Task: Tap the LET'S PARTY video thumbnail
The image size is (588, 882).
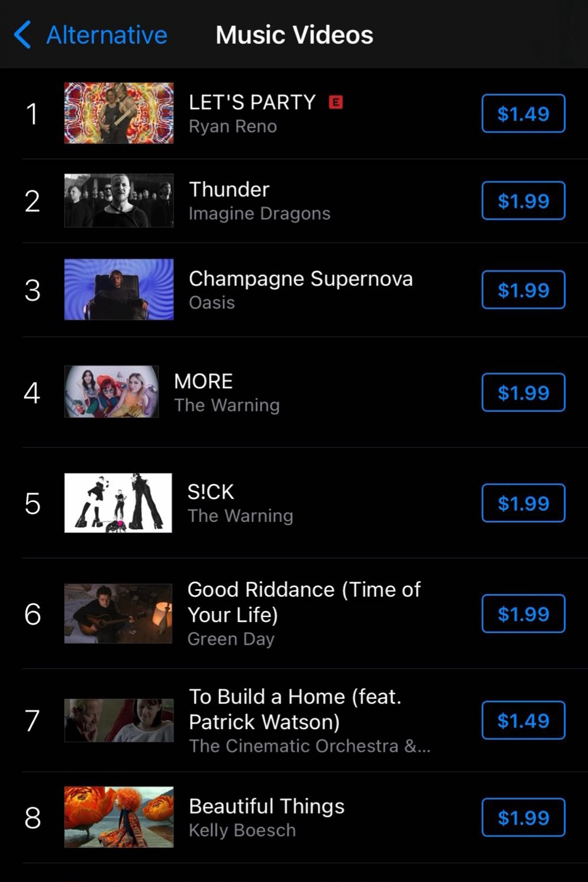Action: click(118, 113)
